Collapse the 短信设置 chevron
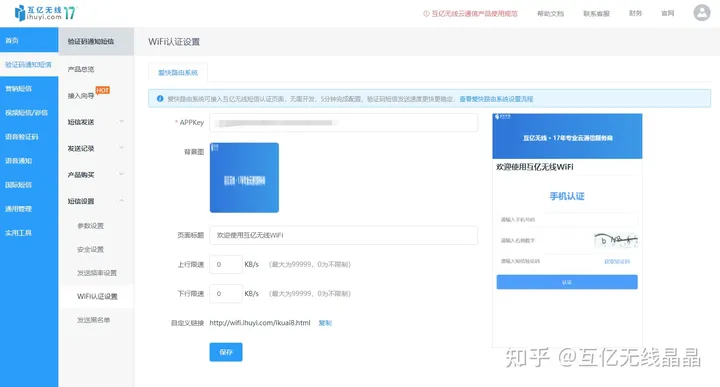 122,201
